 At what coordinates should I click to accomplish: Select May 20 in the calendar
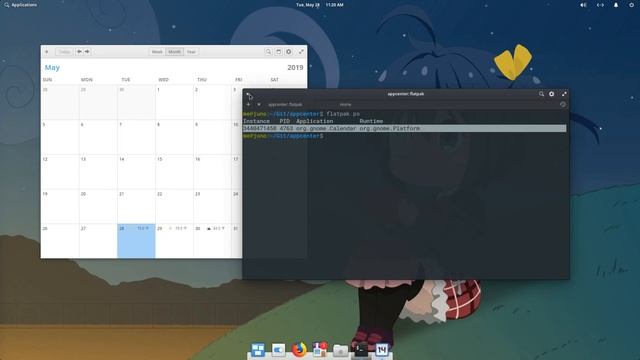point(98,207)
